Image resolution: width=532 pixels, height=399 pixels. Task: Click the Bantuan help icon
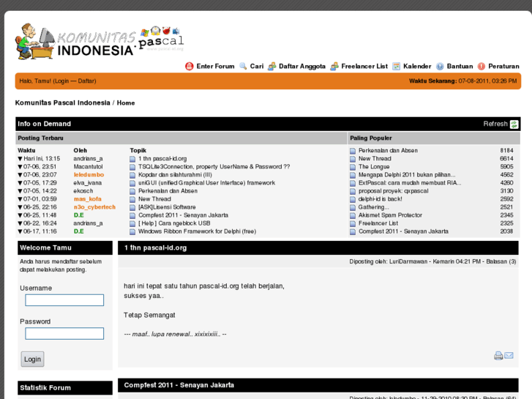[440, 66]
